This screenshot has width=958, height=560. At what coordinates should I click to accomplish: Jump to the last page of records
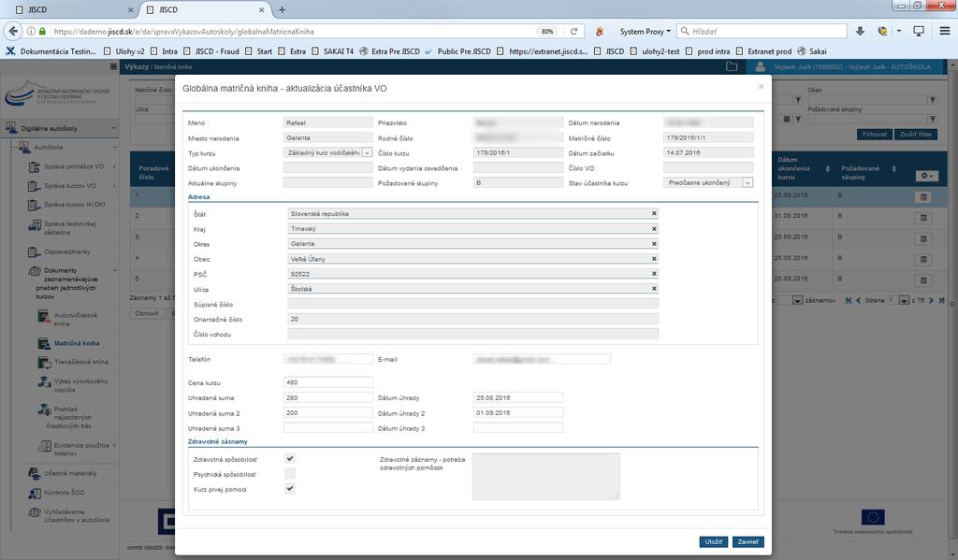click(x=941, y=300)
